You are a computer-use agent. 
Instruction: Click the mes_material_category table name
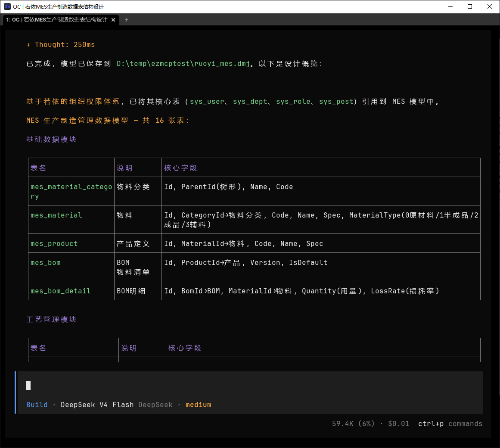click(71, 191)
